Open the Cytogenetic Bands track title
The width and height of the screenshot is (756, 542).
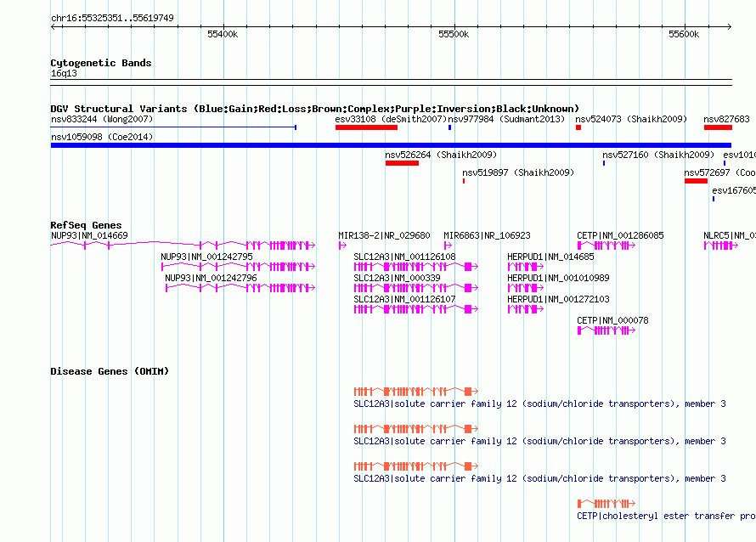(101, 63)
